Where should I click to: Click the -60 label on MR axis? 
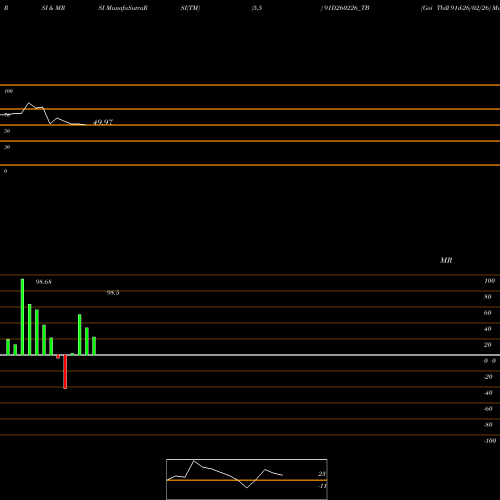(488, 409)
